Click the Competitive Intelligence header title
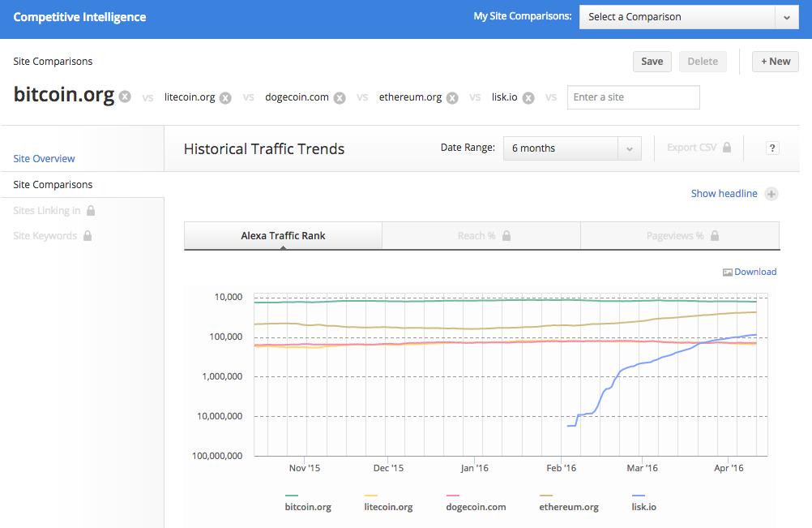Image resolution: width=812 pixels, height=528 pixels. tap(79, 17)
